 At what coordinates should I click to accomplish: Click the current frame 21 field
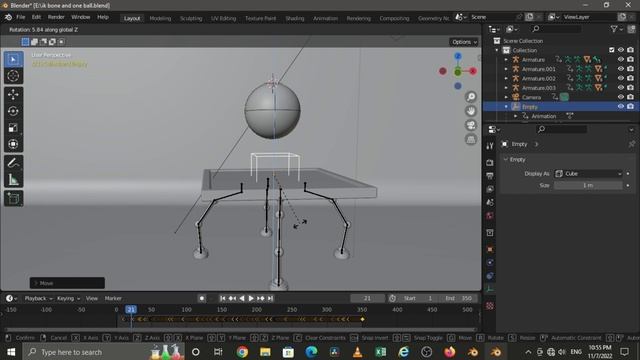[x=367, y=298]
